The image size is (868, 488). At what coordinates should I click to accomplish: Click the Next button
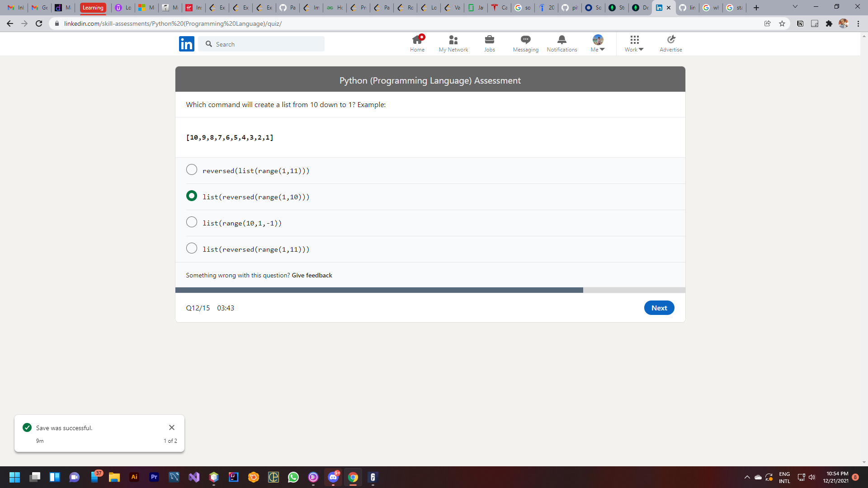click(x=659, y=308)
